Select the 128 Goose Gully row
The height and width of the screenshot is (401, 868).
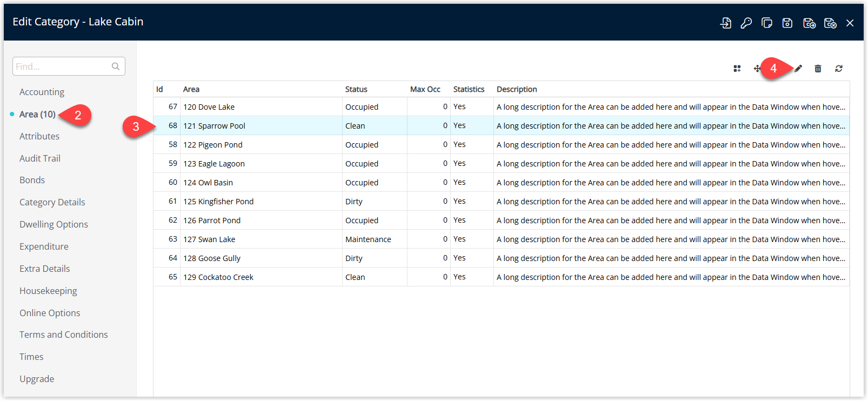click(501, 258)
